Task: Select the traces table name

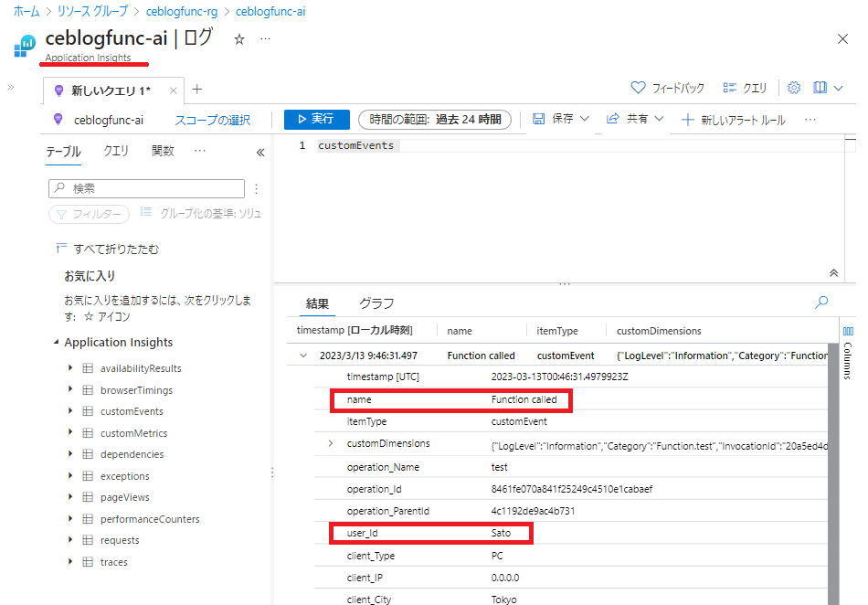Action: pyautogui.click(x=114, y=562)
